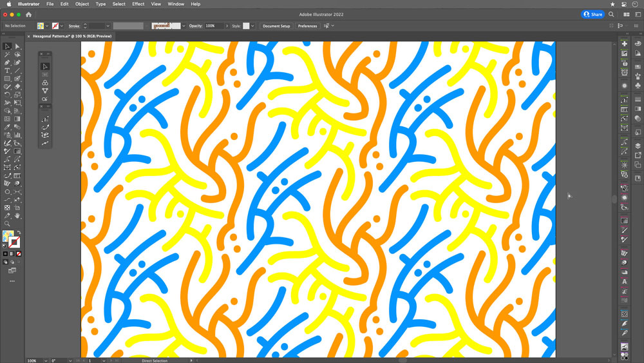Open the Illustrator app menu
The height and width of the screenshot is (363, 644).
(x=29, y=4)
